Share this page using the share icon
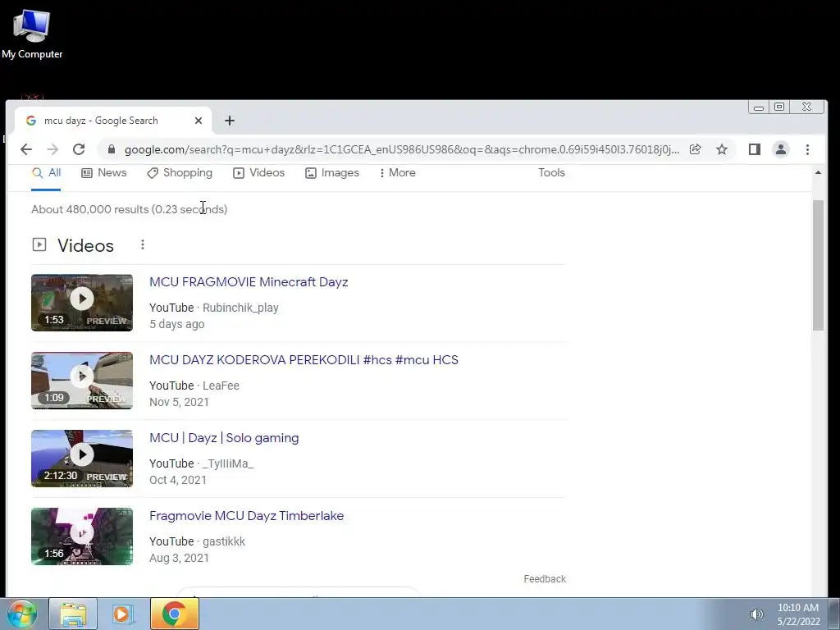The width and height of the screenshot is (840, 630). tap(696, 149)
